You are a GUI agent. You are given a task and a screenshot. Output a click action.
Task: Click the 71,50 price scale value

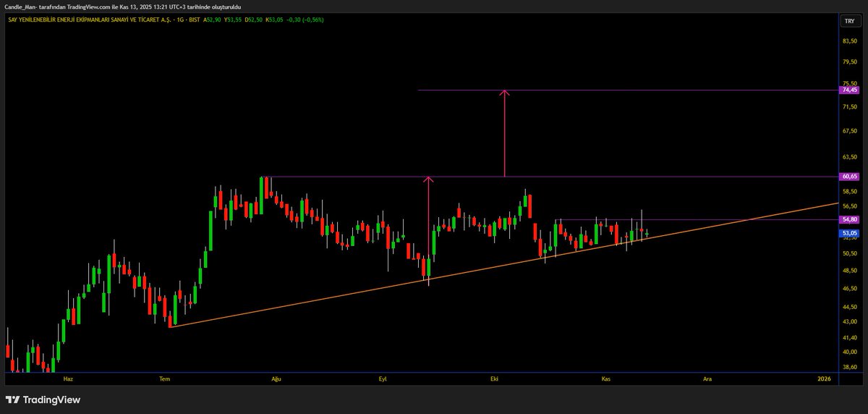coord(849,106)
